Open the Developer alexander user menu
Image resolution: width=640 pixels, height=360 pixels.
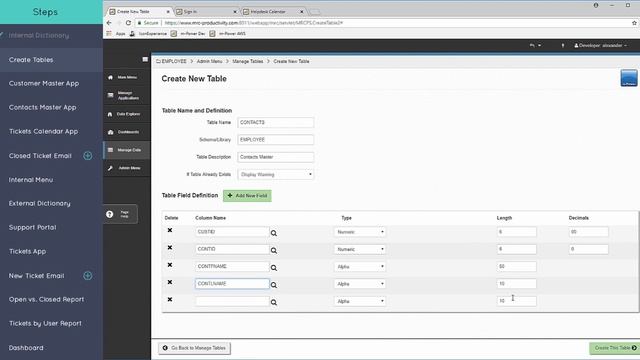coord(600,45)
